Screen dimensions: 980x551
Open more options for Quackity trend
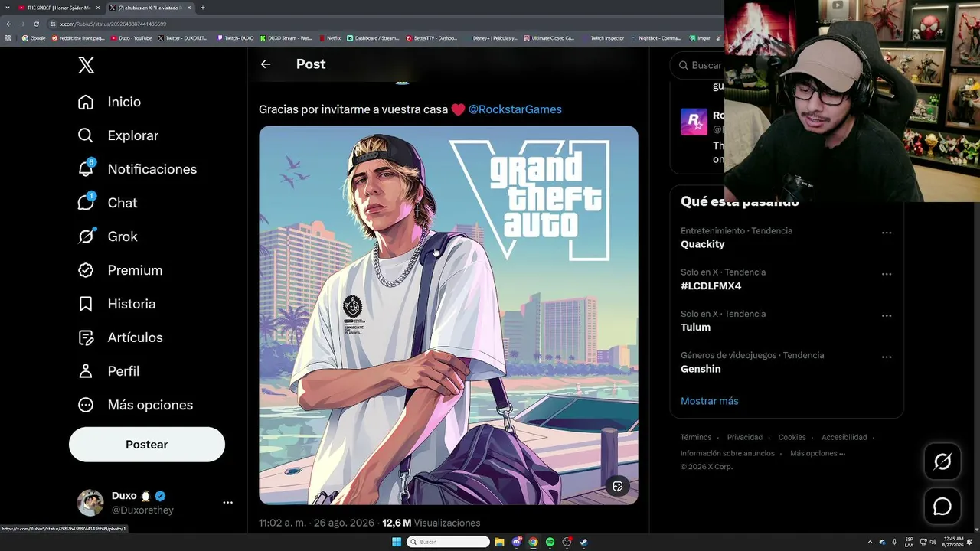coord(887,233)
